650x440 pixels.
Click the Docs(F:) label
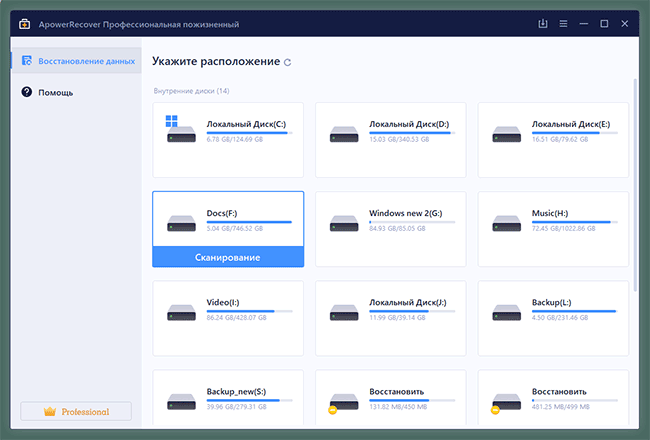point(222,213)
